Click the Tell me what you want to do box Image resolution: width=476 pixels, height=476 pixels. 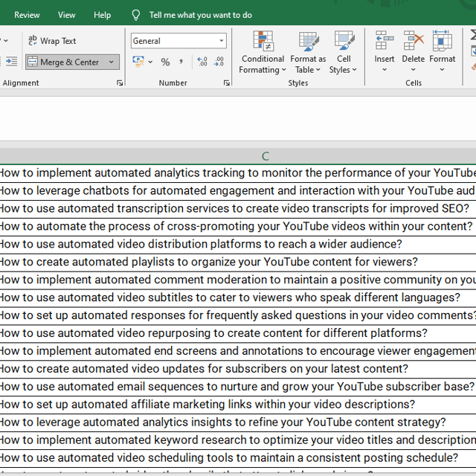pyautogui.click(x=200, y=15)
